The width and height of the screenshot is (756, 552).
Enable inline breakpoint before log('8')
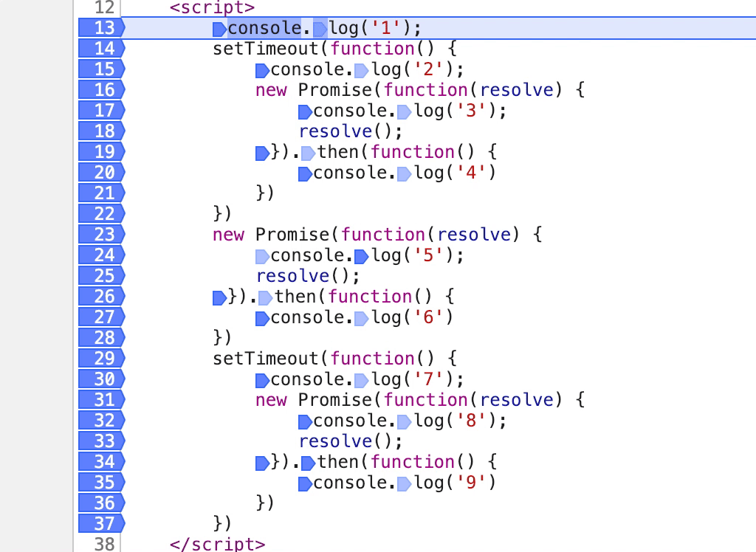coord(404,422)
